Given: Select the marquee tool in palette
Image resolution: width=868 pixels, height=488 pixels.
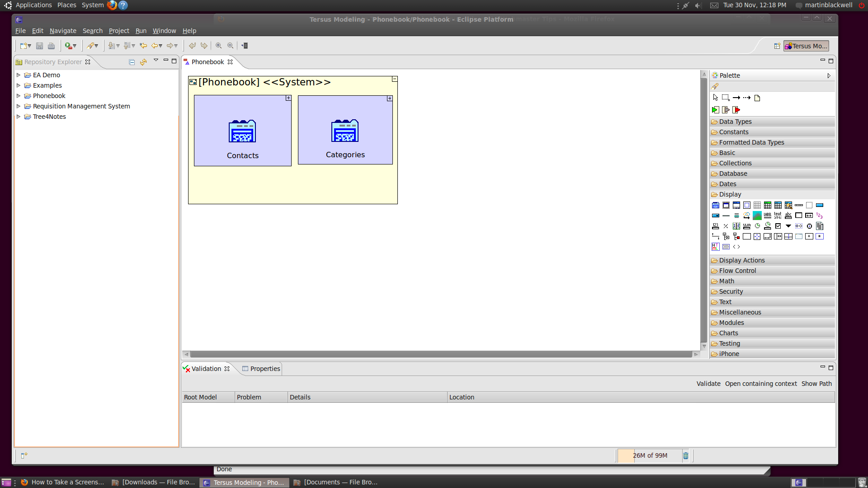Looking at the screenshot, I should [726, 98].
